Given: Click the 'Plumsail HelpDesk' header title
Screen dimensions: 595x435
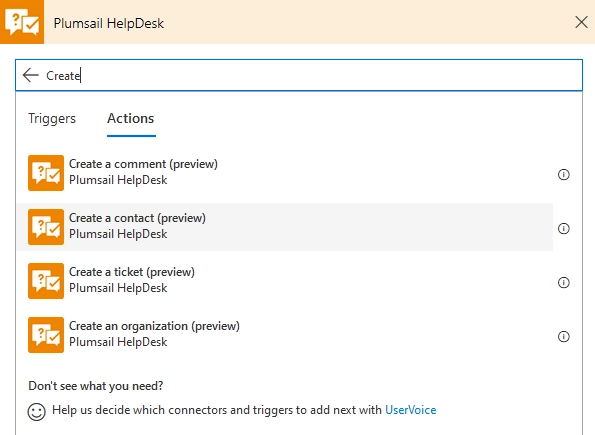Looking at the screenshot, I should pos(109,23).
